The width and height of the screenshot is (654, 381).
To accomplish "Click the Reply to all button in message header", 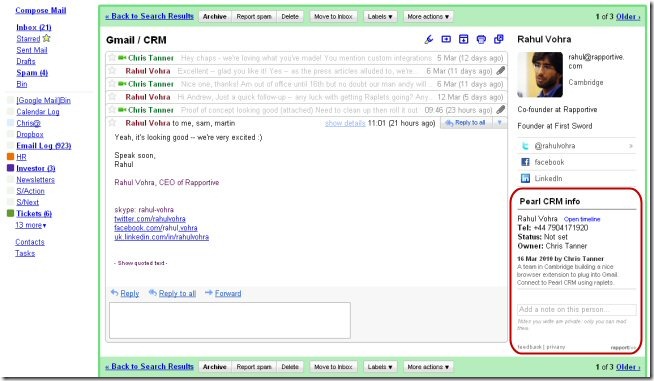I will (x=466, y=123).
